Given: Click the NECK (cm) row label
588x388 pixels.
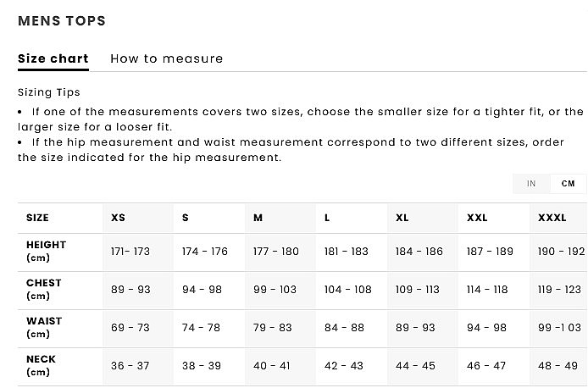Looking at the screenshot, I should [41, 365].
